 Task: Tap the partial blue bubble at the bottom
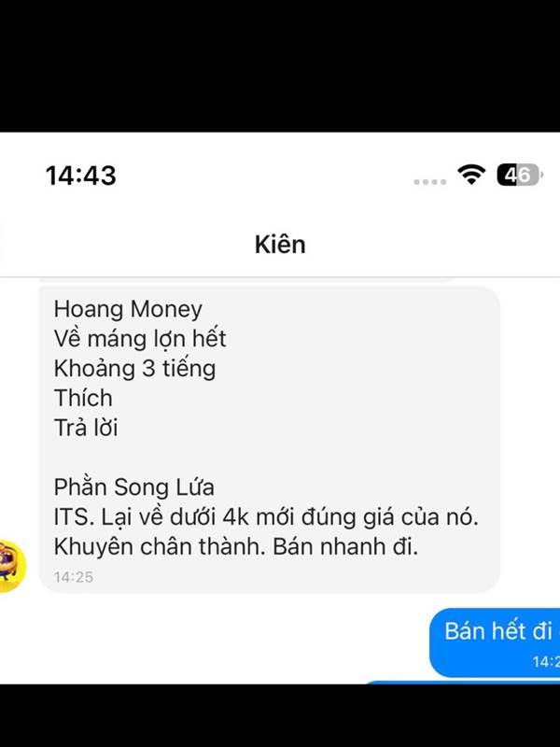[x=462, y=684]
